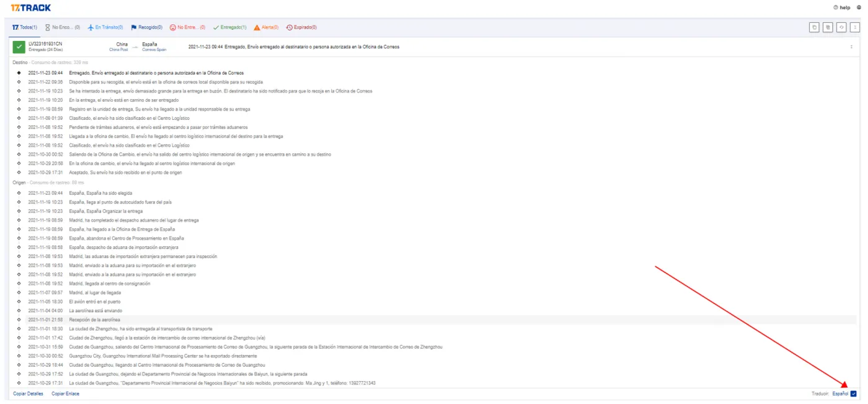
Task: Click the Copiar Detalles link
Action: coord(29,394)
